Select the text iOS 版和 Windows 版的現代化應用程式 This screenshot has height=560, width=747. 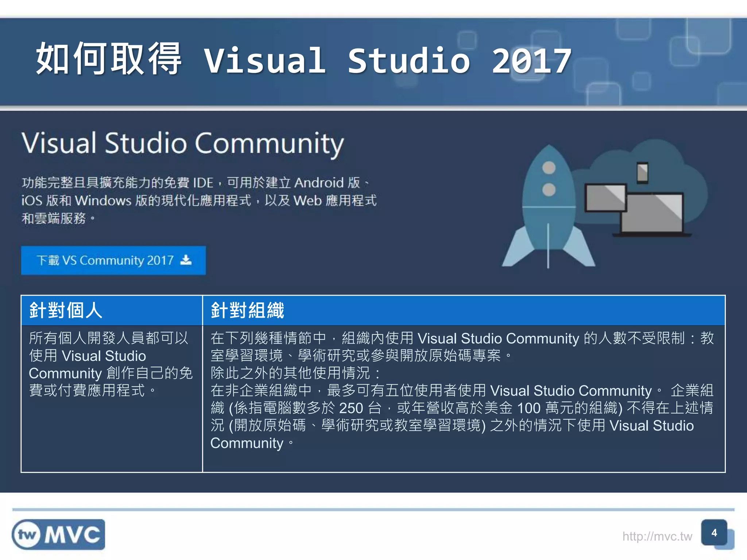coord(136,201)
